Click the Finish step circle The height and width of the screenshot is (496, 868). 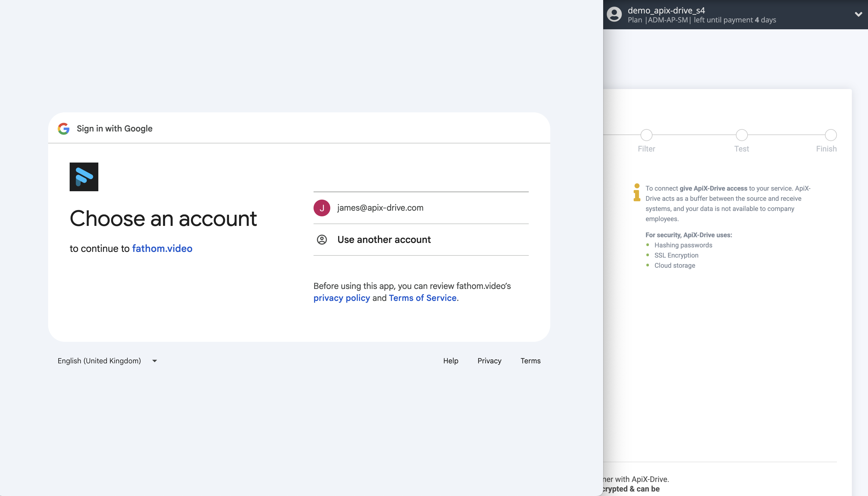[831, 135]
